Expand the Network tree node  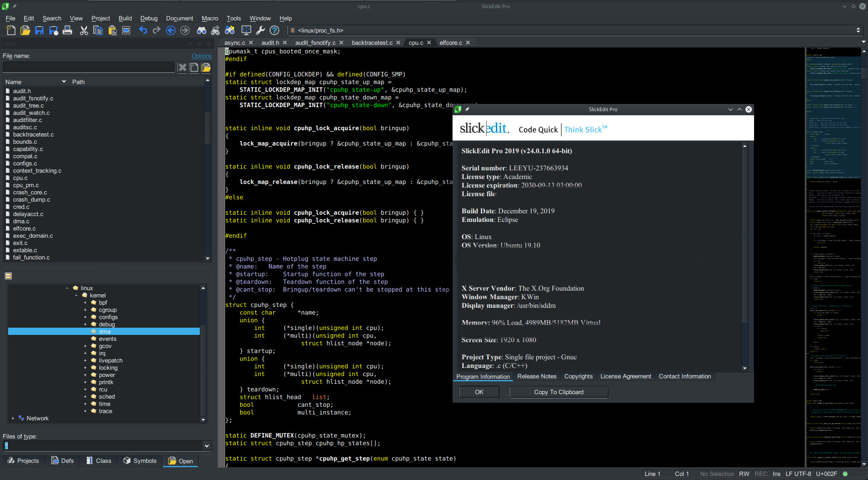click(13, 418)
